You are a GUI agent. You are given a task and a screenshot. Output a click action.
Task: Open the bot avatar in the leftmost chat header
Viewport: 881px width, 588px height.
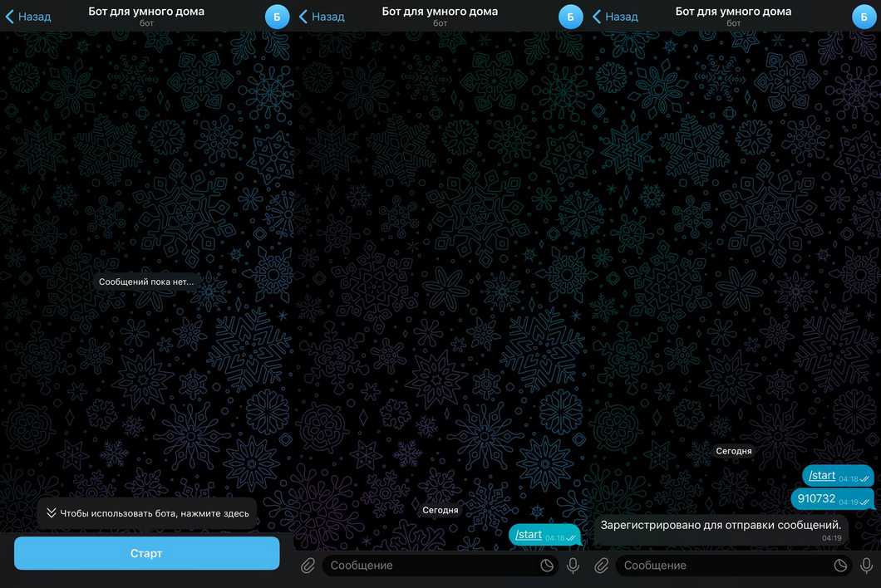tap(277, 17)
